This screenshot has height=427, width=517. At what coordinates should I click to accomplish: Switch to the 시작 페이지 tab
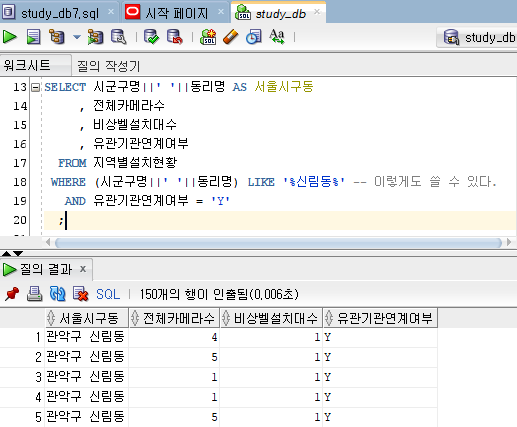pos(177,13)
